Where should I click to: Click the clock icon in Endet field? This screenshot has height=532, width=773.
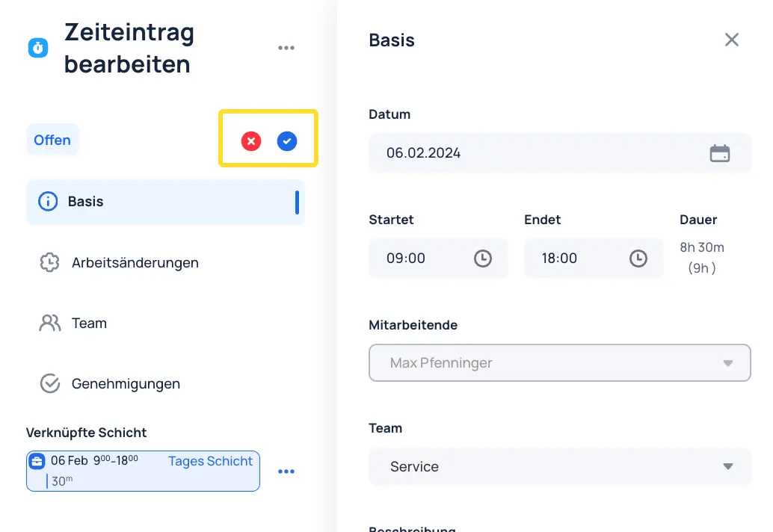pos(638,259)
